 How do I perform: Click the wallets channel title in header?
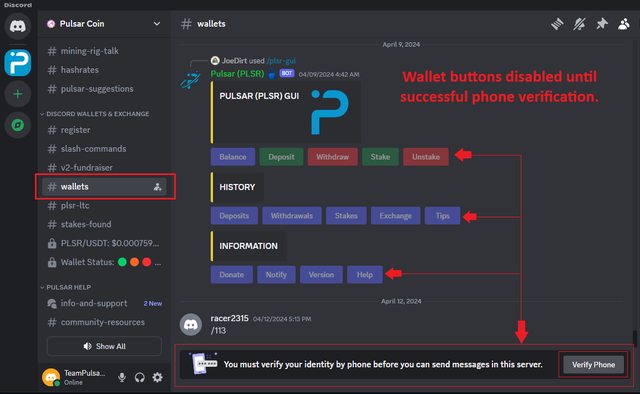pyautogui.click(x=211, y=24)
